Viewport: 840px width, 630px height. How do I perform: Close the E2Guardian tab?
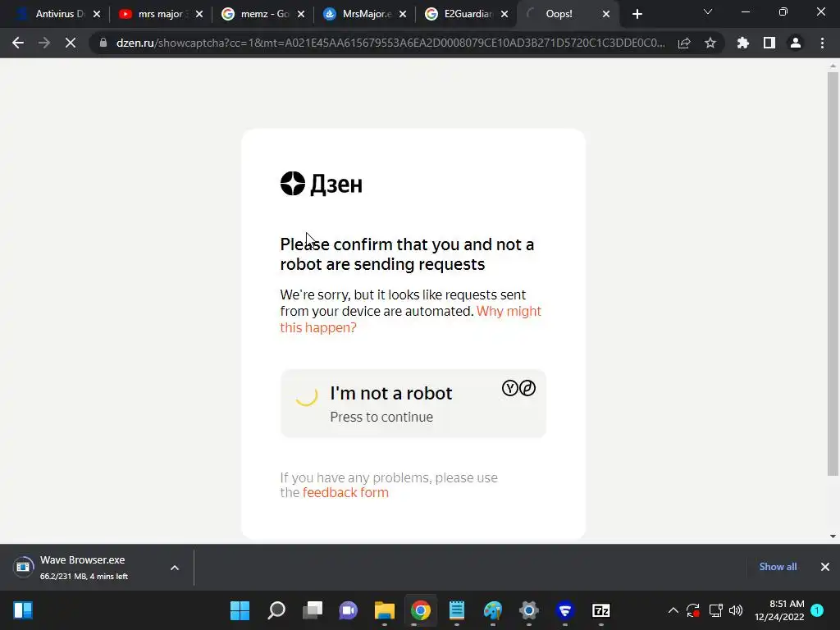click(x=504, y=15)
